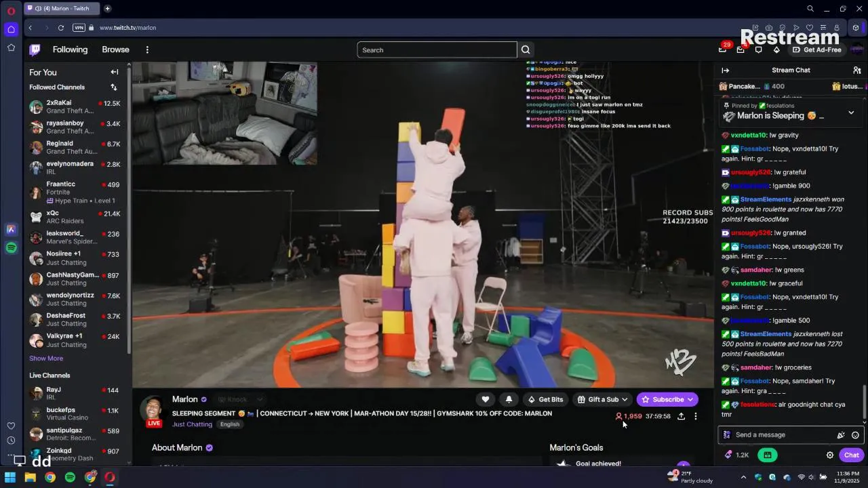Viewport: 868px width, 488px height.
Task: Expand Show More followed channels
Action: 46,359
